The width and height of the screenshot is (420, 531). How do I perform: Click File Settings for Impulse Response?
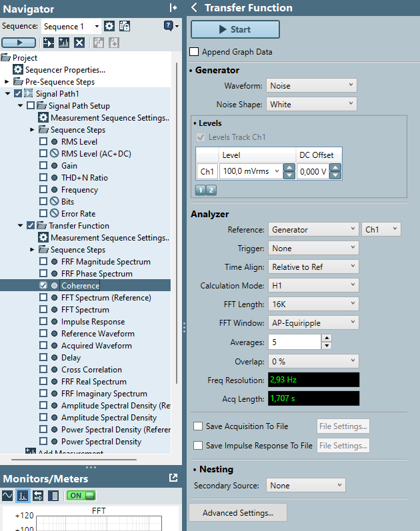tap(343, 445)
